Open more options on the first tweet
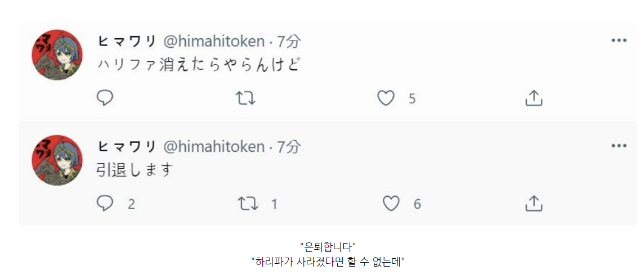The image size is (644, 279). (x=619, y=40)
